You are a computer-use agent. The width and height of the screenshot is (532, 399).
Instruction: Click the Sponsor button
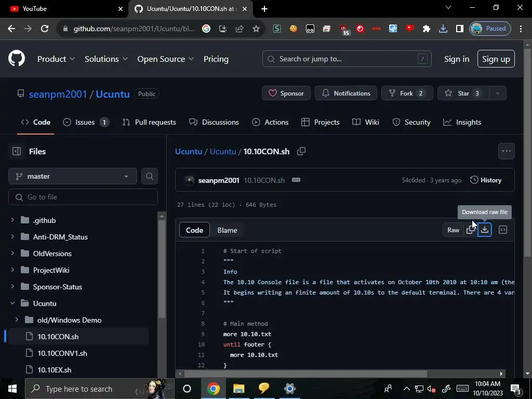click(286, 94)
